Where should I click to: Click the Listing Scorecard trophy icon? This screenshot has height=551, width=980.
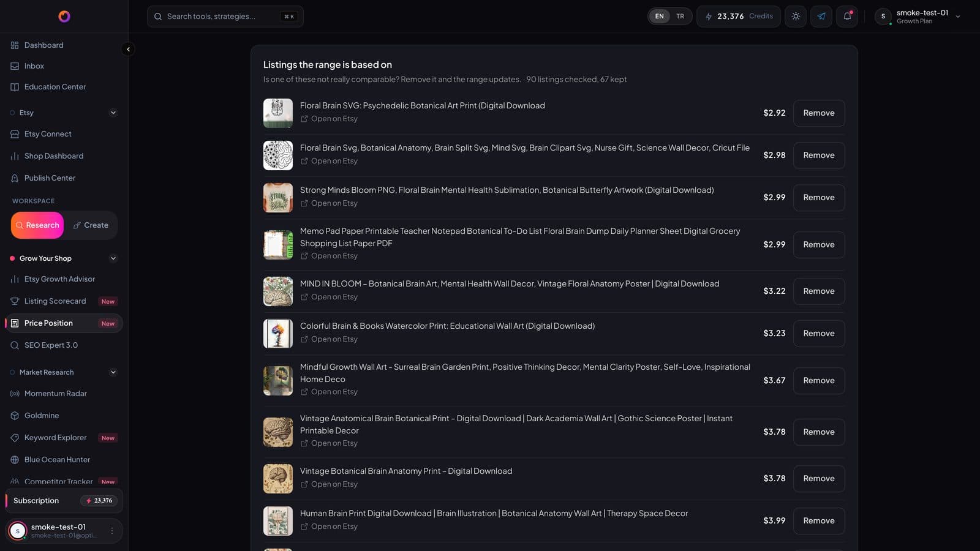click(15, 301)
